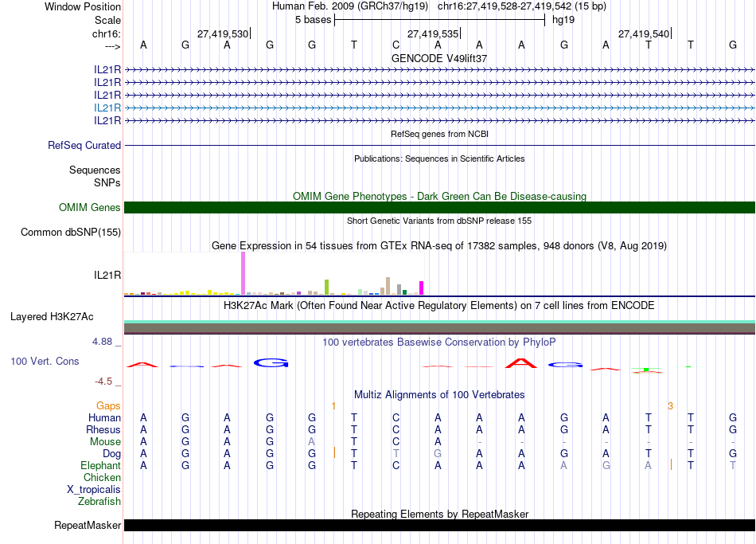Click base T in the ruler sequence after GG
The width and height of the screenshot is (756, 544).
(354, 45)
